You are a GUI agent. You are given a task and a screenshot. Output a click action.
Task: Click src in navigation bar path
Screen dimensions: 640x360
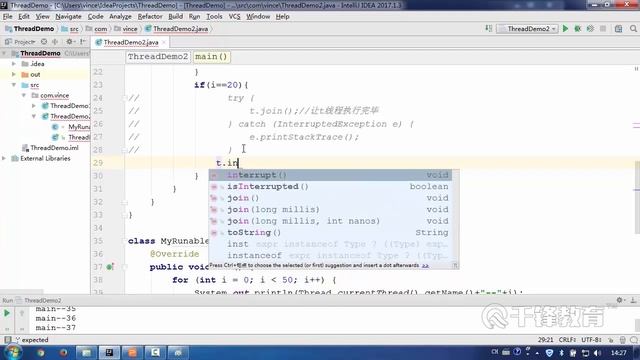74,29
